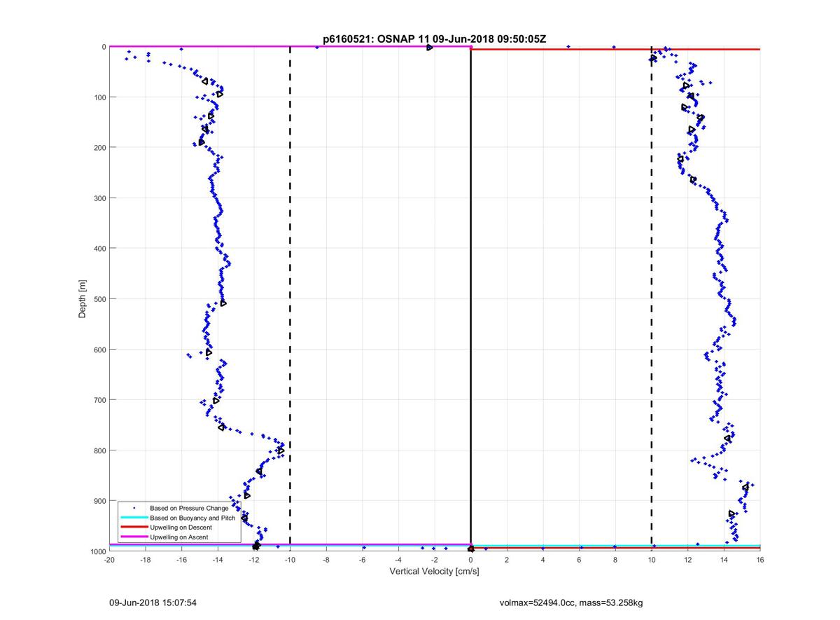Click depth-axis tick label '500'
The height and width of the screenshot is (620, 840).
point(99,299)
